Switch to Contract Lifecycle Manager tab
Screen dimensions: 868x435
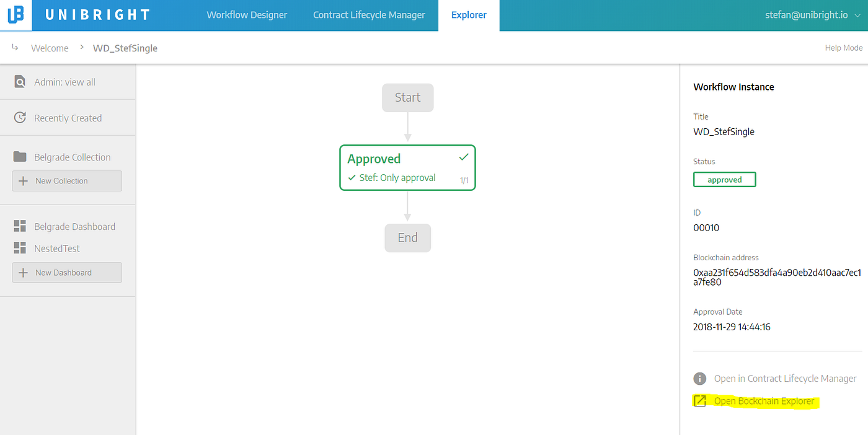(369, 15)
